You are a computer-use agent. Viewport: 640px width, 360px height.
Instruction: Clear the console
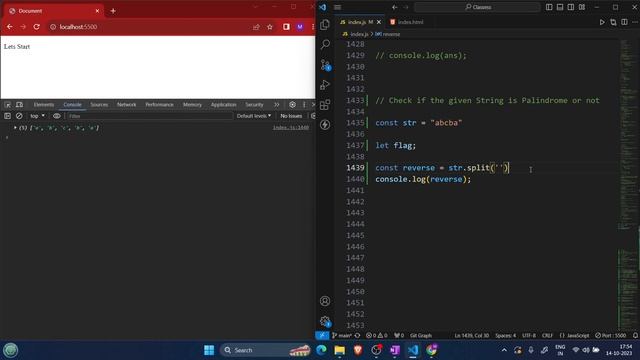tap(19, 116)
